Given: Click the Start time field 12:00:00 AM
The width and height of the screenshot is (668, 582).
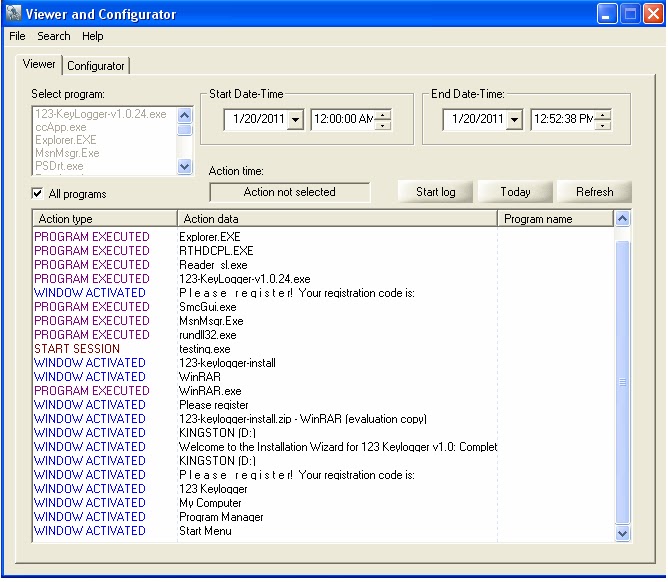Looking at the screenshot, I should 343,119.
